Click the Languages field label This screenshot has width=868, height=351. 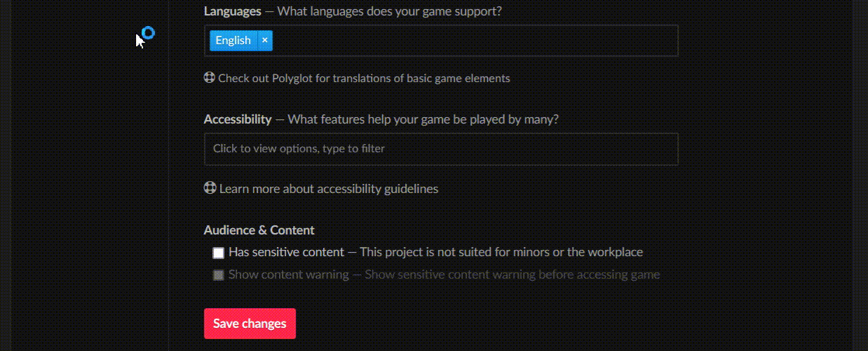(x=233, y=11)
